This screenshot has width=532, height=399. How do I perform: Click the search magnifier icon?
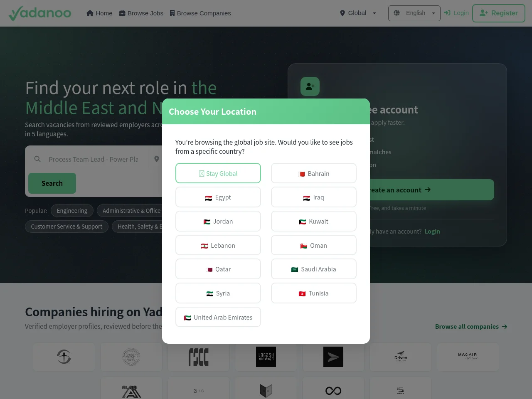37,159
